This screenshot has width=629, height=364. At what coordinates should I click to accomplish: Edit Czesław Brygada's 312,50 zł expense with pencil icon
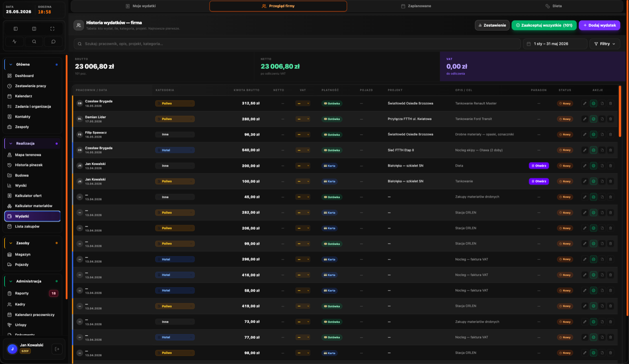click(x=585, y=103)
